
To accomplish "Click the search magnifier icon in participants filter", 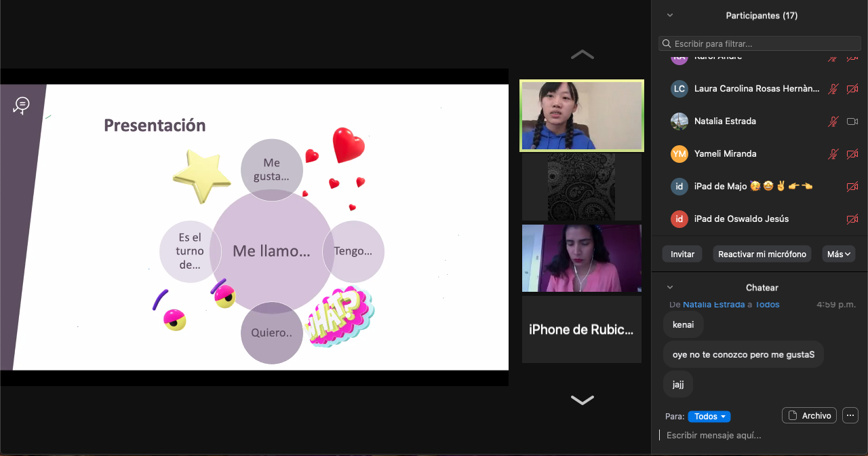I will 667,43.
